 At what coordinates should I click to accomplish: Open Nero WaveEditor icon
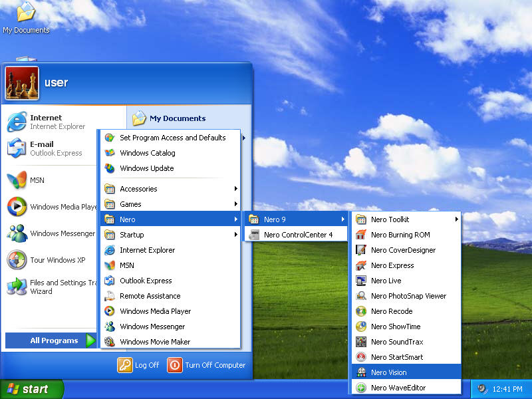click(361, 388)
